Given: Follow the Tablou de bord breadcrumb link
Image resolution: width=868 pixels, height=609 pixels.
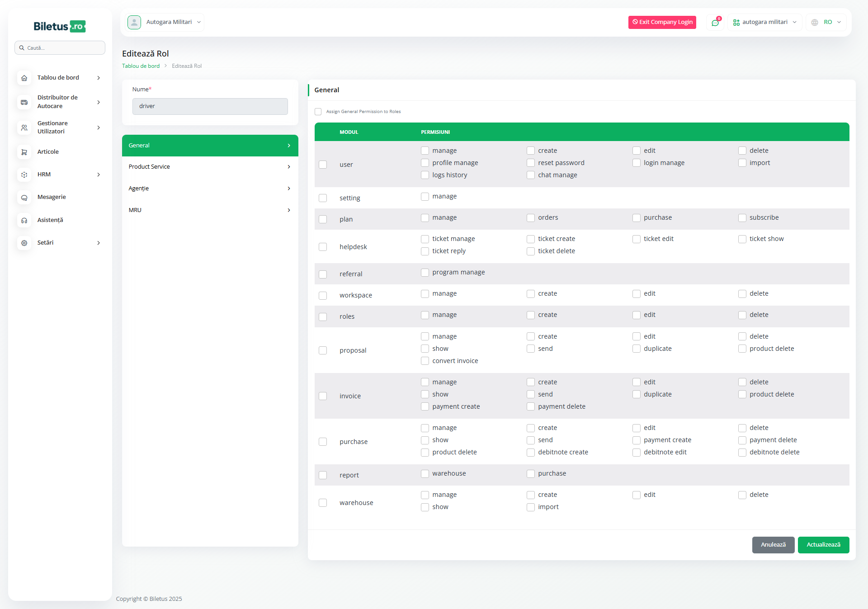Looking at the screenshot, I should click(141, 66).
